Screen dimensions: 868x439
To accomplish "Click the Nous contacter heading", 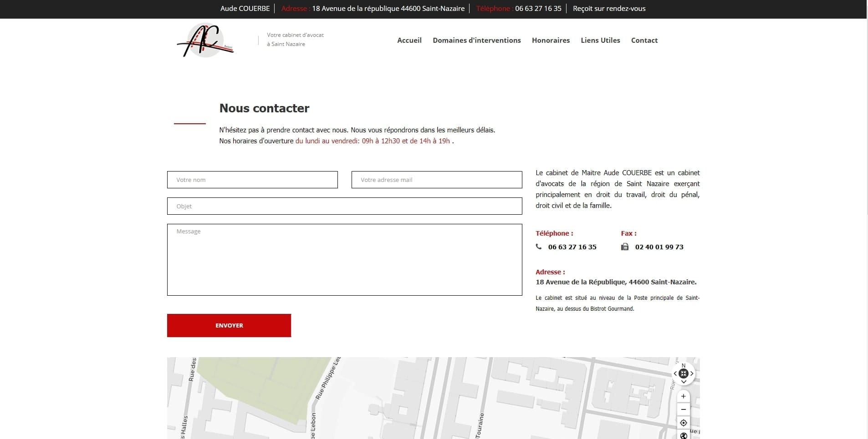I will tap(264, 108).
